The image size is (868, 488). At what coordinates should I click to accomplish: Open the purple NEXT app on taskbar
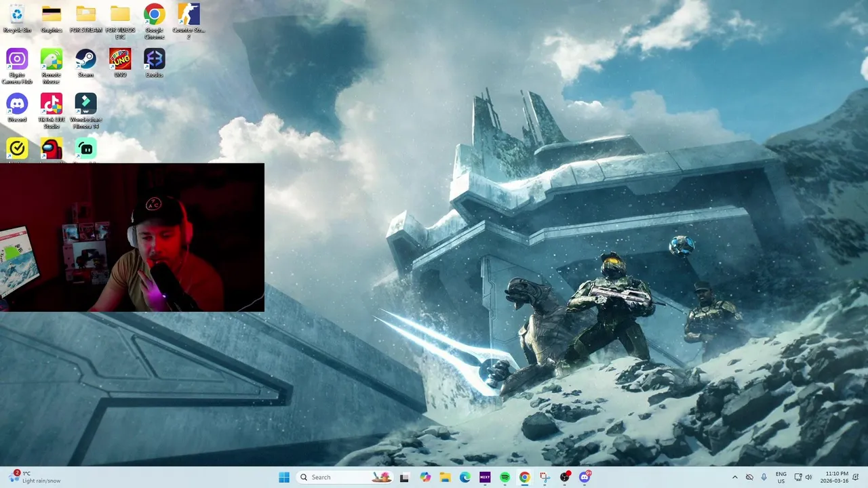point(485,477)
